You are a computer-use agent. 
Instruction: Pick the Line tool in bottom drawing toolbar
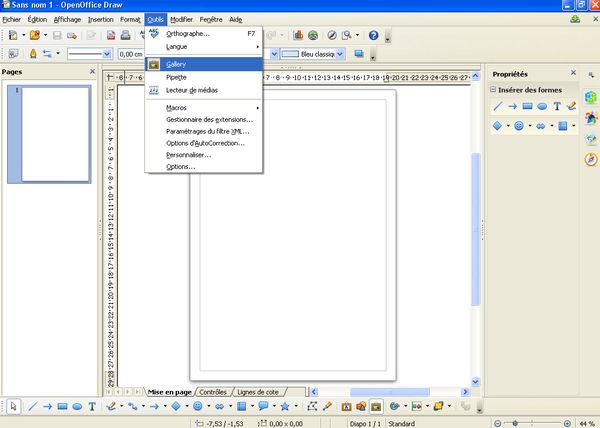33,406
